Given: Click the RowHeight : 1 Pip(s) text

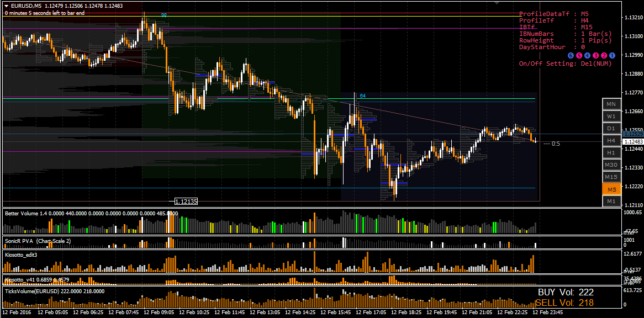Looking at the screenshot, I should (566, 41).
